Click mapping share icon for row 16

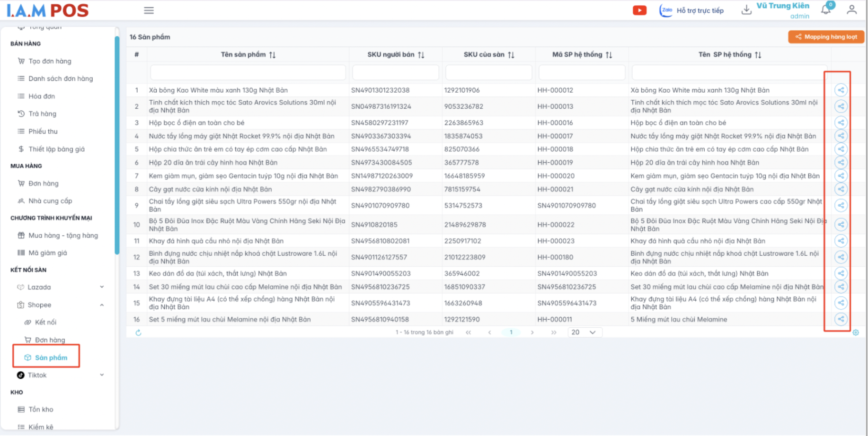coord(841,319)
